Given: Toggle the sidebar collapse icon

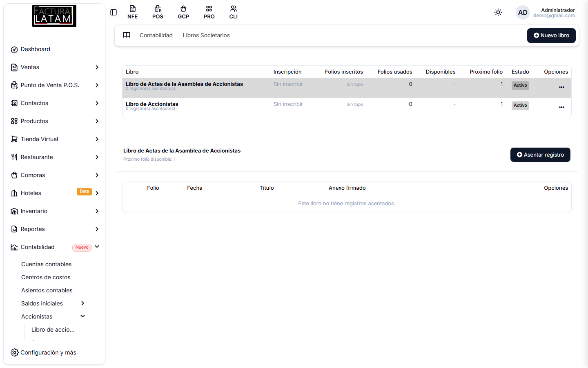Looking at the screenshot, I should [x=114, y=12].
